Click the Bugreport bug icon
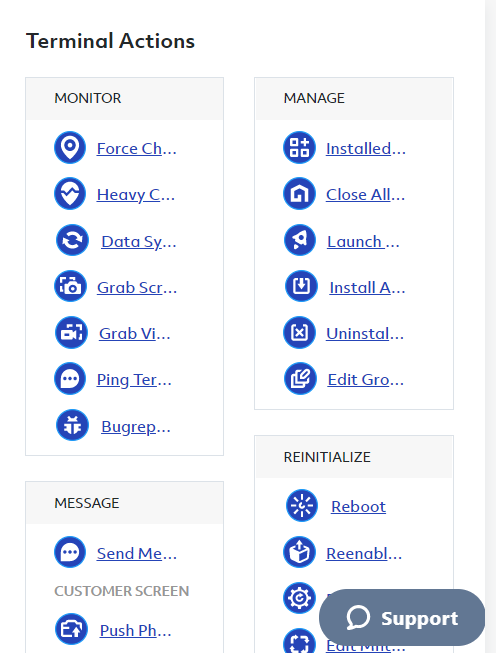Screen dimensions: 496x653 click(x=72, y=425)
